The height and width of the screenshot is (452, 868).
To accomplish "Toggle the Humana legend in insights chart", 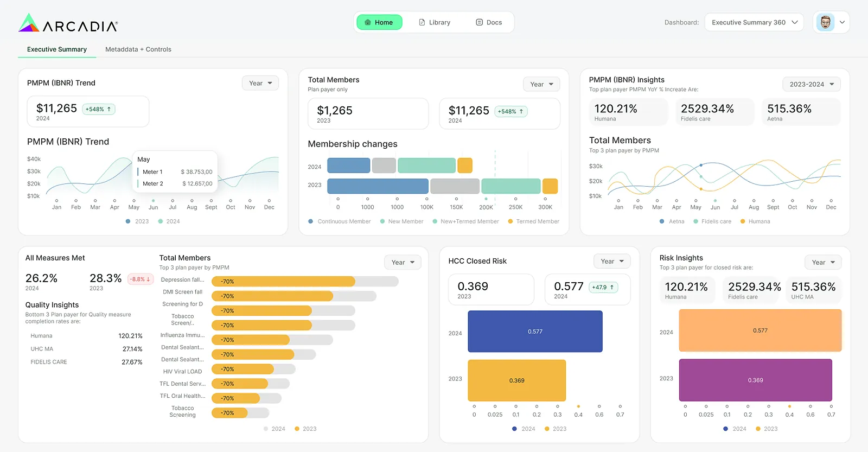I will 755,221.
